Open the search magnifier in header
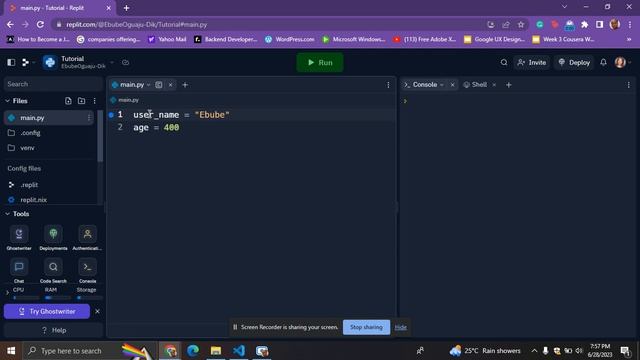 504,62
